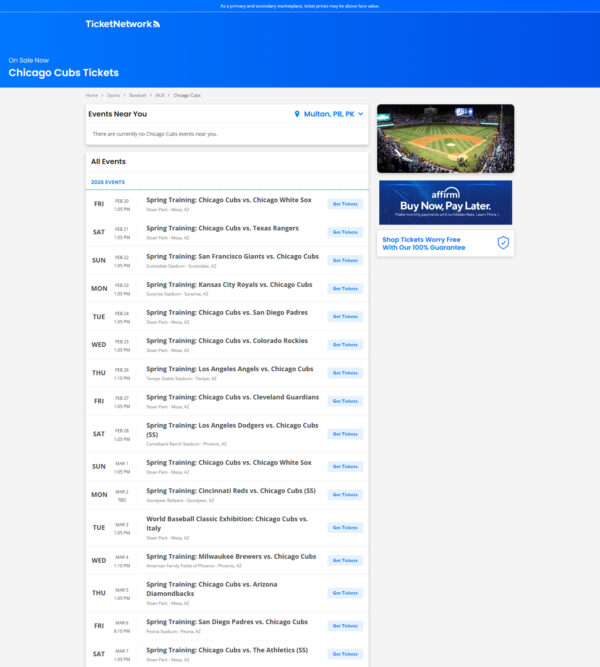Open Milwaukee Brewers vs. Chicago Cubs event
The image size is (600, 667).
231,556
